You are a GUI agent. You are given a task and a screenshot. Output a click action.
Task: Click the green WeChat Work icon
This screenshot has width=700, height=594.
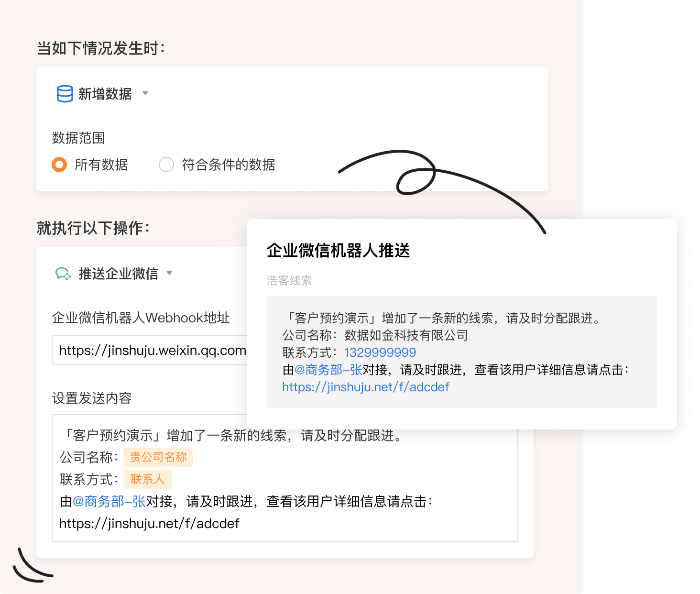[63, 274]
